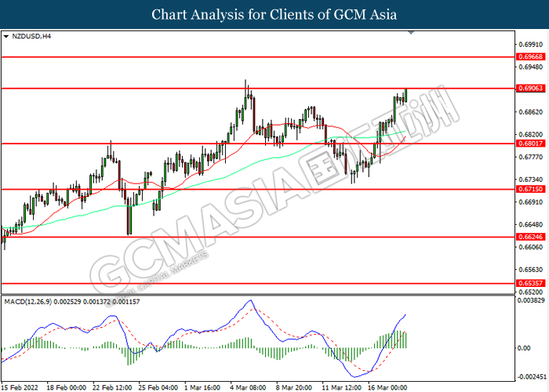Viewport: 549px width, 392px height.
Task: Select the 0.65357 red price label
Action: [530, 283]
